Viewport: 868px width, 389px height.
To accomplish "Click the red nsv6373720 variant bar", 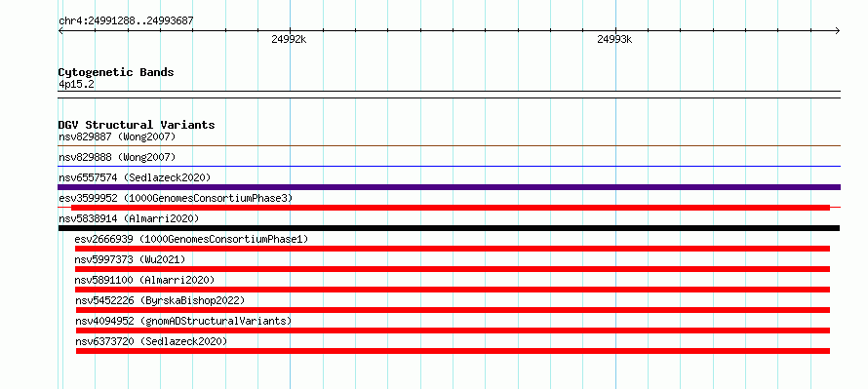I will 453,351.
